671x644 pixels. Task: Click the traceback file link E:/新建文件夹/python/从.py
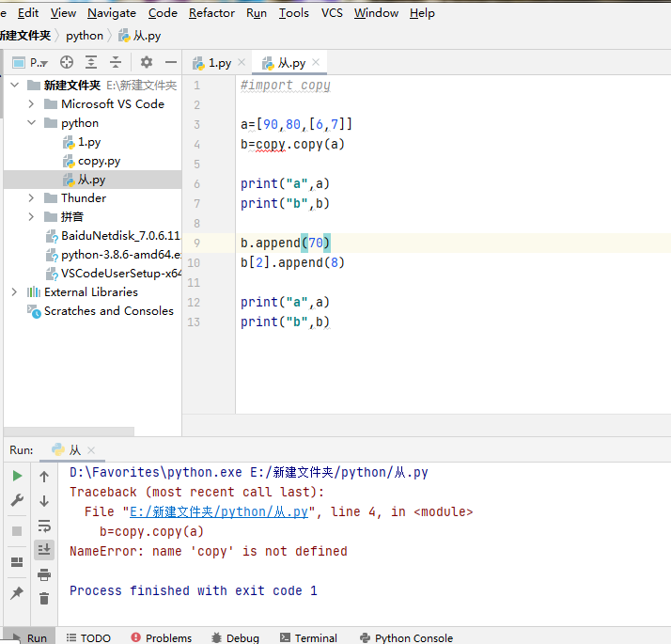click(219, 511)
